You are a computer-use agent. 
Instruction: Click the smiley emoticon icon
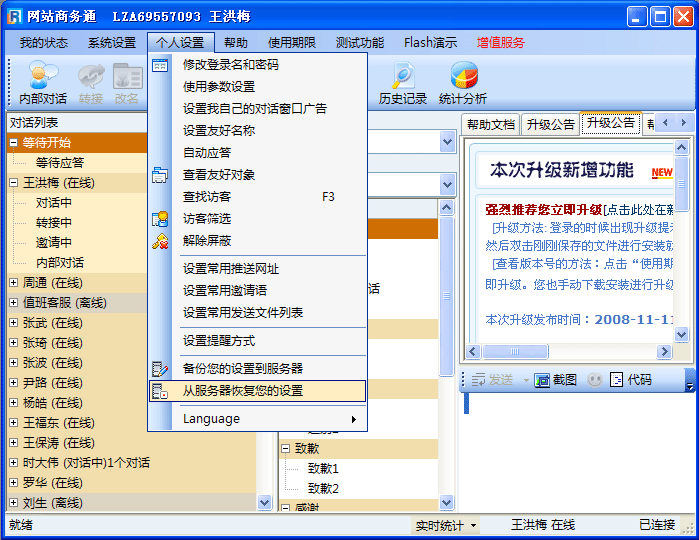[595, 380]
